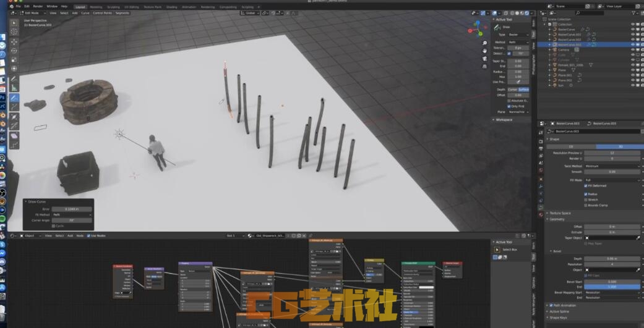Open the Fit Method dropdown in Draw Curve

click(x=72, y=214)
